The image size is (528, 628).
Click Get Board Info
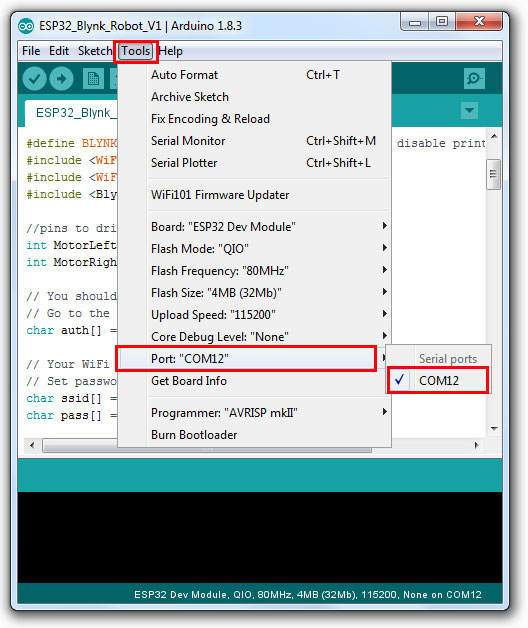[254, 381]
